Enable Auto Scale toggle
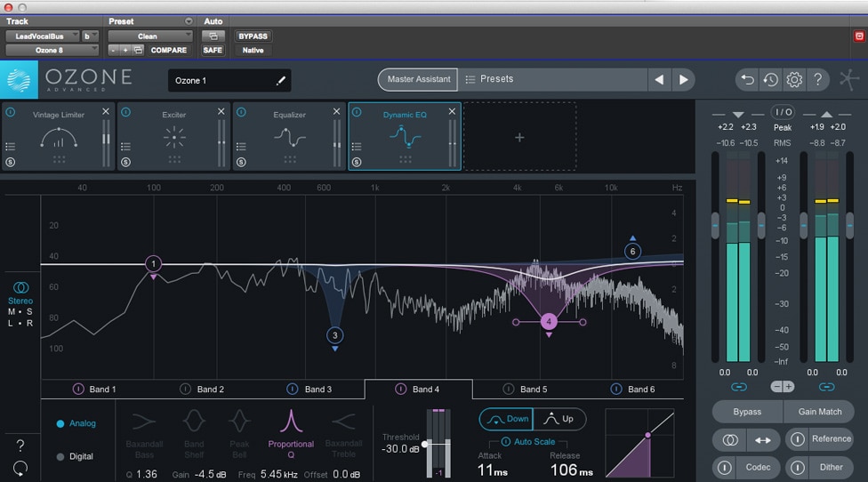Screen dimensions: 868x482 pos(505,442)
